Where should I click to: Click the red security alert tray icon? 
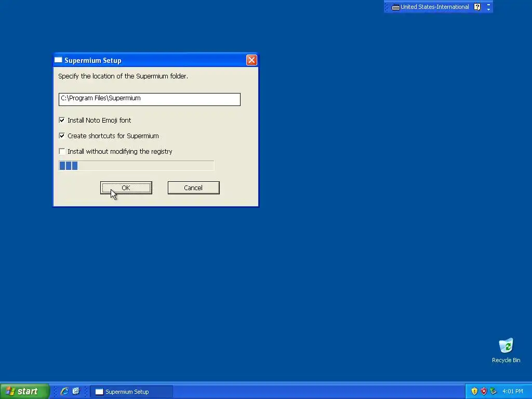[x=484, y=391]
